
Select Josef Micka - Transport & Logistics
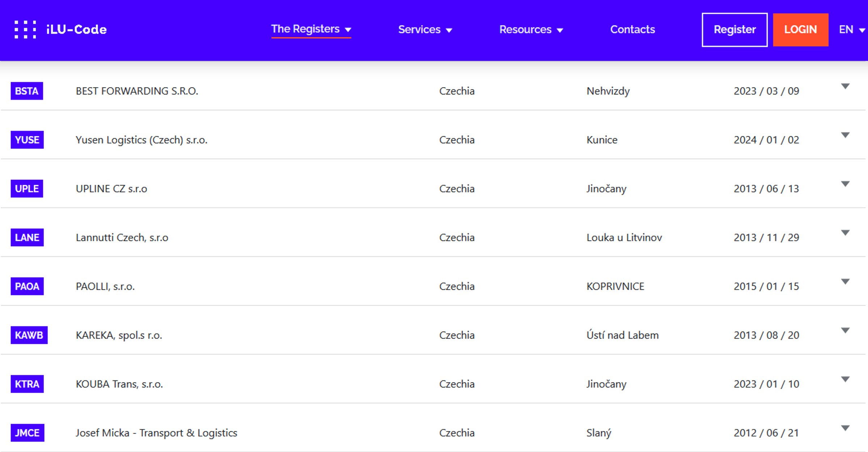point(157,433)
